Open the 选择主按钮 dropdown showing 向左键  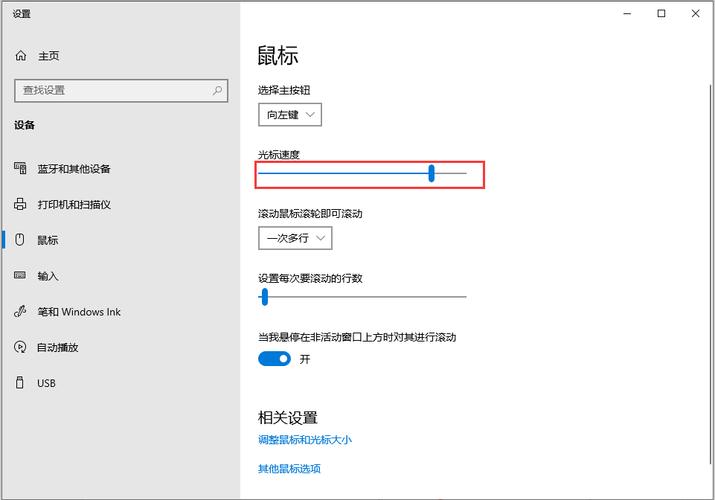point(290,114)
